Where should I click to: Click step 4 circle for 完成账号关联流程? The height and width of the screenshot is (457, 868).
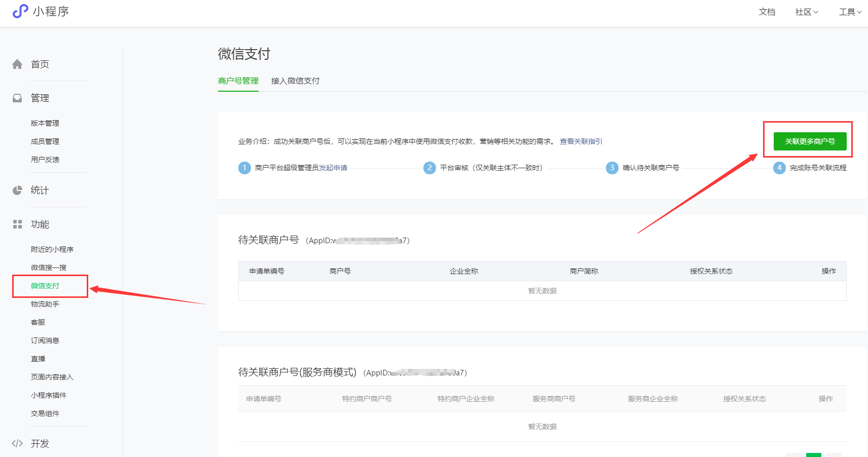pyautogui.click(x=779, y=168)
